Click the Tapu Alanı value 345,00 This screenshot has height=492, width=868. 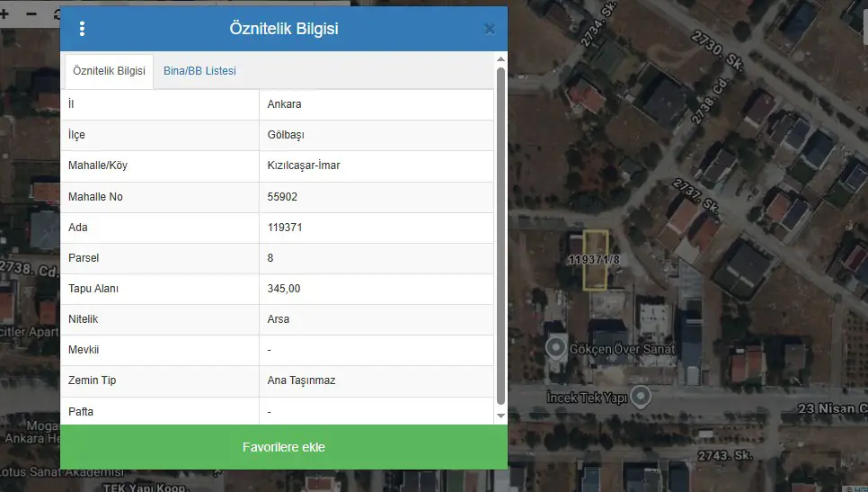[x=284, y=288]
